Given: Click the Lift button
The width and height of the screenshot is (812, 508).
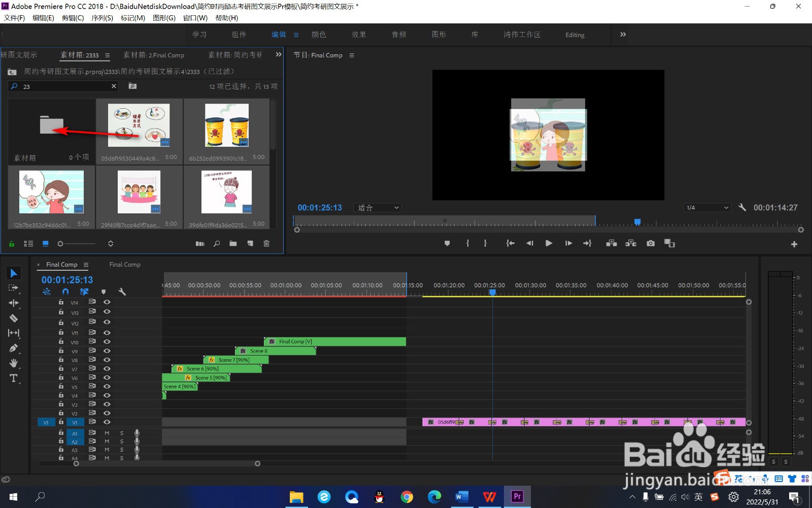Looking at the screenshot, I should click(x=612, y=243).
